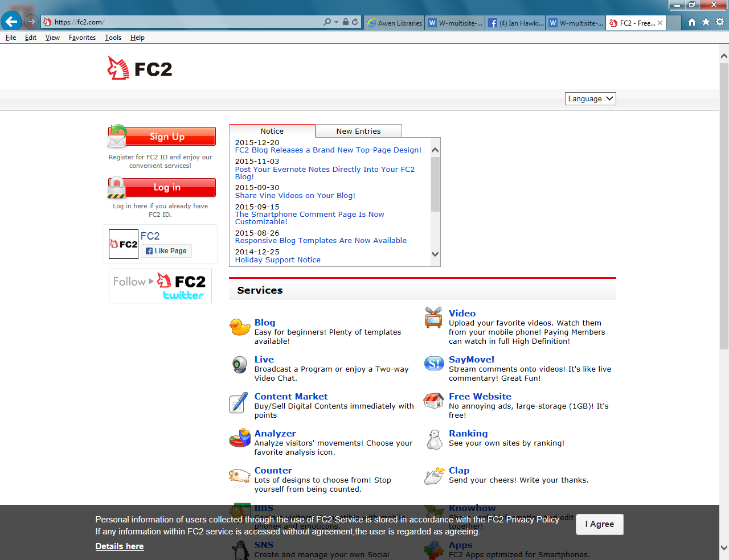Screen dimensions: 729x560
Task: Click the Content Market pen icon
Action: pos(239,402)
